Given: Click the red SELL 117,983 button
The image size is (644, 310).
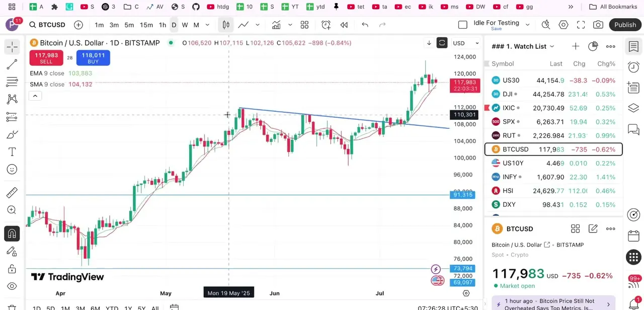Looking at the screenshot, I should [46, 58].
